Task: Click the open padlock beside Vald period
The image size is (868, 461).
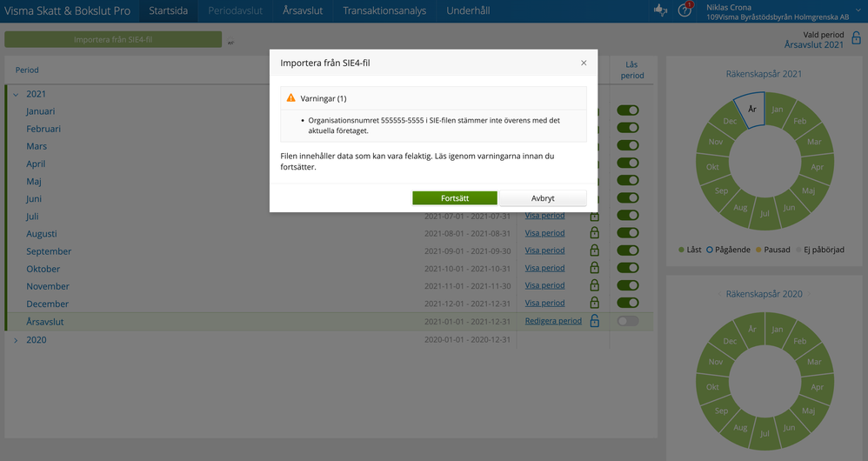Action: coord(856,39)
